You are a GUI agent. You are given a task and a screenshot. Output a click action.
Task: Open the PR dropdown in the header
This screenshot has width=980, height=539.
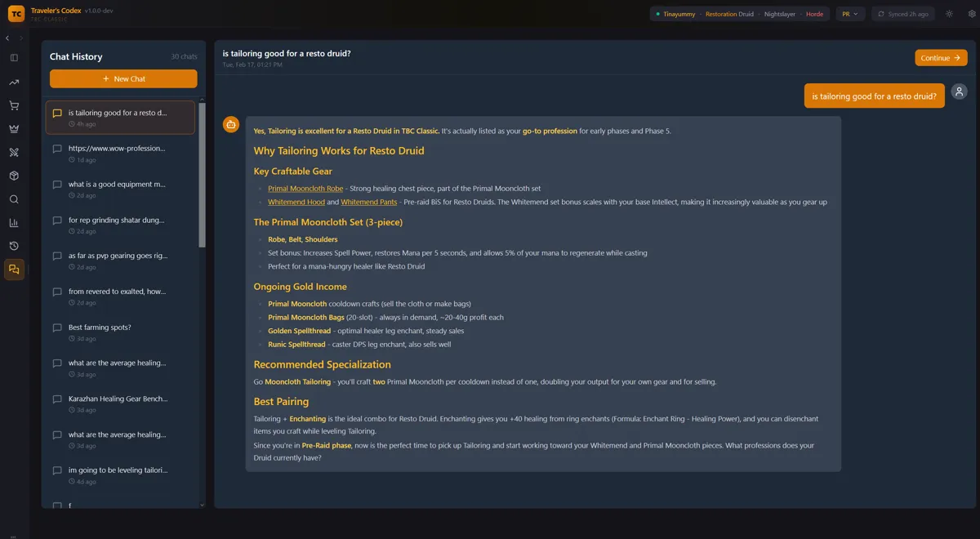[849, 14]
